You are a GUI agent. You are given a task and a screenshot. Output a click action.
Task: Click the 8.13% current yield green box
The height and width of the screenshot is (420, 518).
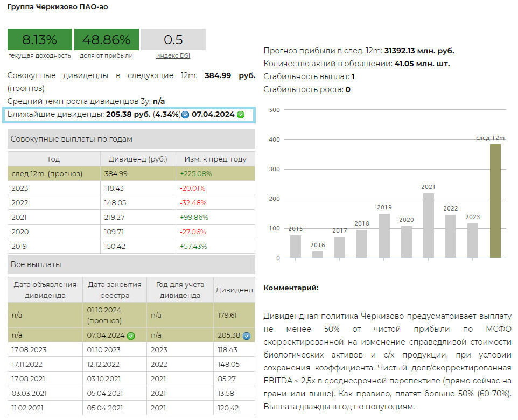tap(39, 39)
